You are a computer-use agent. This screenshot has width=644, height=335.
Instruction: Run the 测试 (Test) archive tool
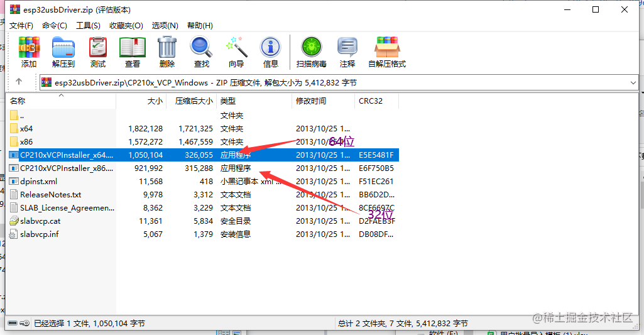98,52
